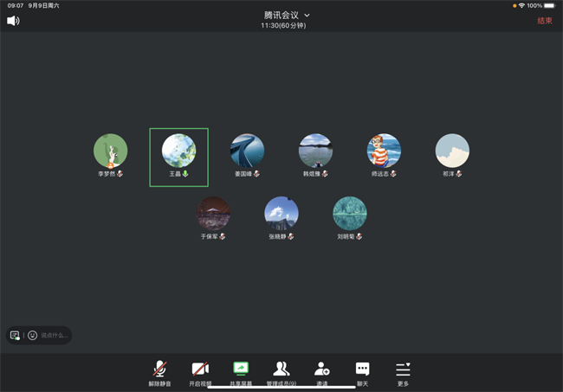The height and width of the screenshot is (392, 563).
Task: Select 韩煜豫's lake avatar
Action: (315, 151)
